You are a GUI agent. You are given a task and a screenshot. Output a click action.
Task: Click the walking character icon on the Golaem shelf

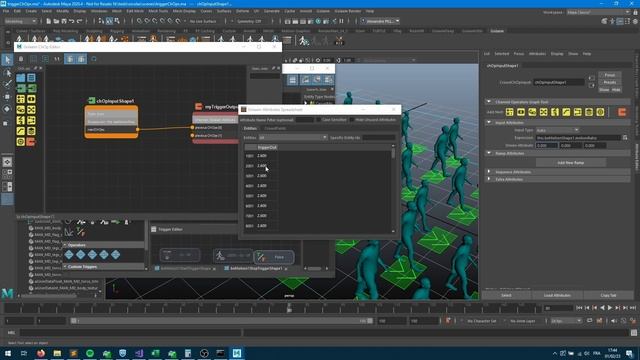tap(303, 40)
